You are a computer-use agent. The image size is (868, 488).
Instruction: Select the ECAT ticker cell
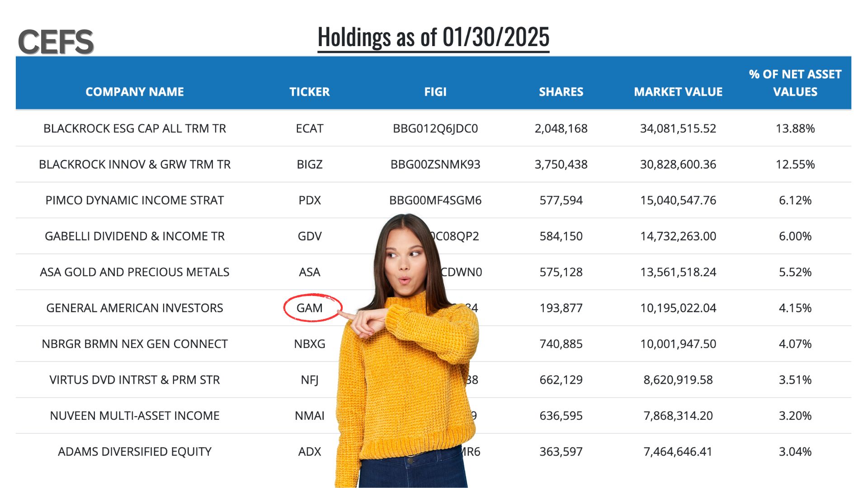[x=310, y=128]
